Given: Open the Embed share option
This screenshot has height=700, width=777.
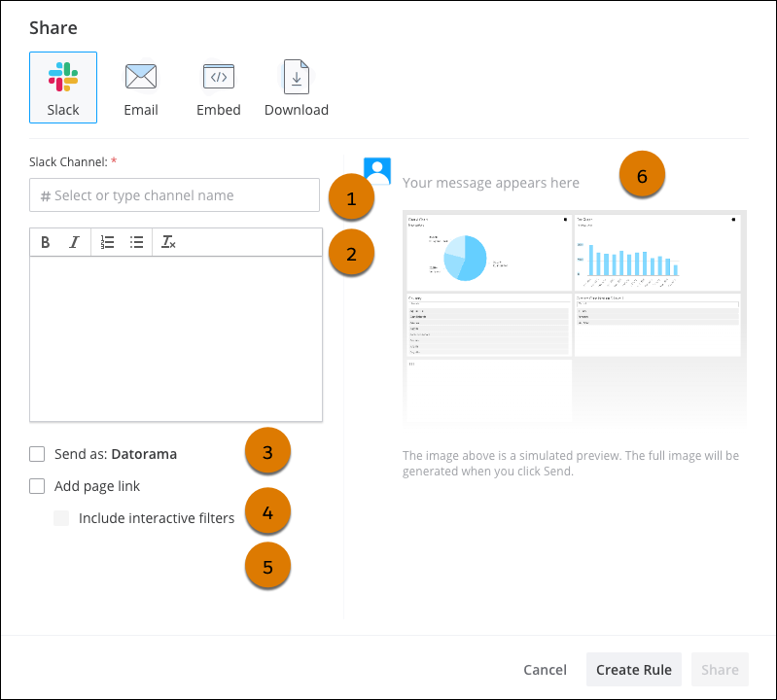Looking at the screenshot, I should tap(219, 87).
